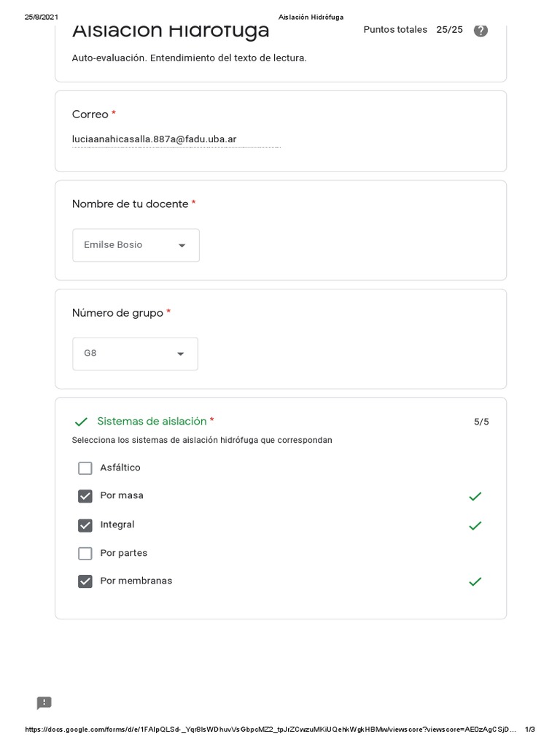Expand the G8 group number dropdown

tap(135, 354)
